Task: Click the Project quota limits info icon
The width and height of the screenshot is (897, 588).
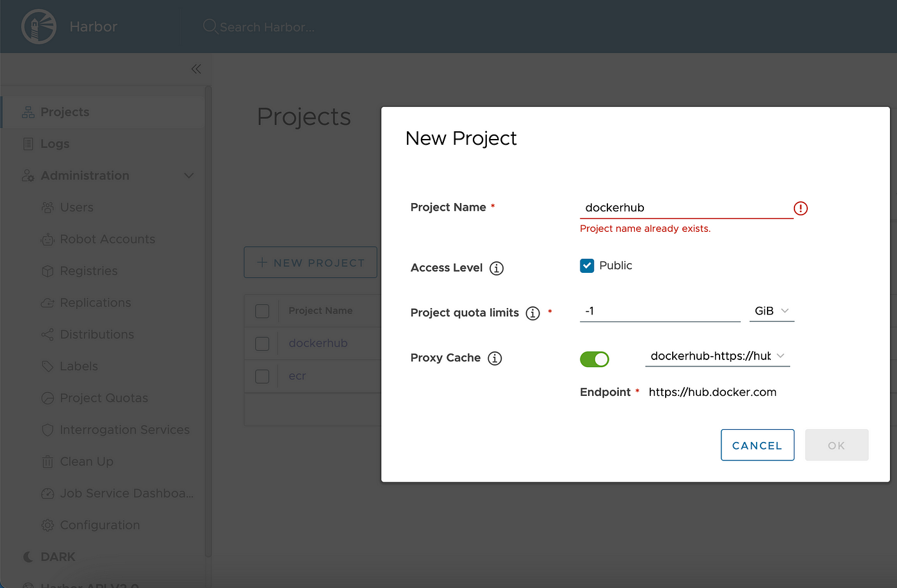Action: point(533,313)
